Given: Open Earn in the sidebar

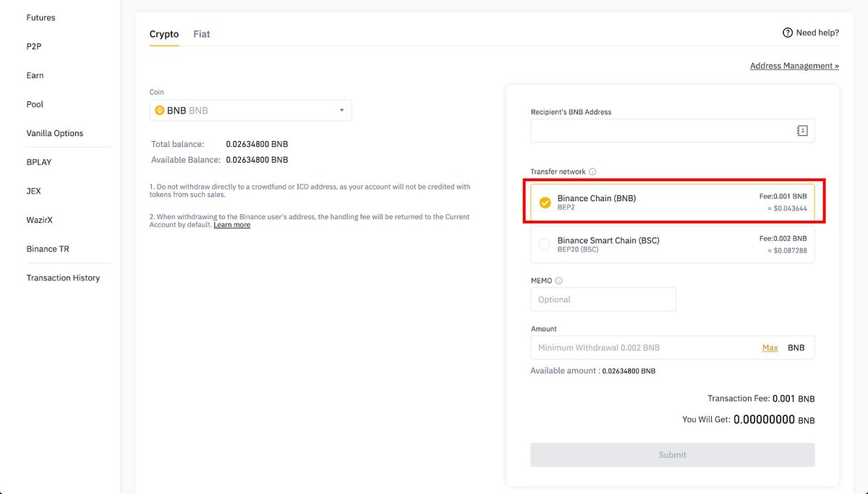Looking at the screenshot, I should click(x=35, y=75).
